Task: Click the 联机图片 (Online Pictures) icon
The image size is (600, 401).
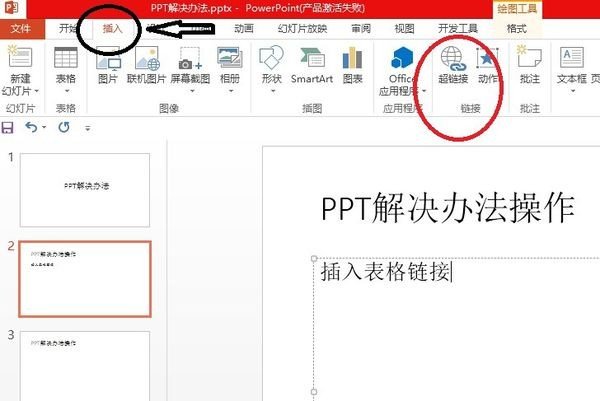Action: click(x=147, y=57)
